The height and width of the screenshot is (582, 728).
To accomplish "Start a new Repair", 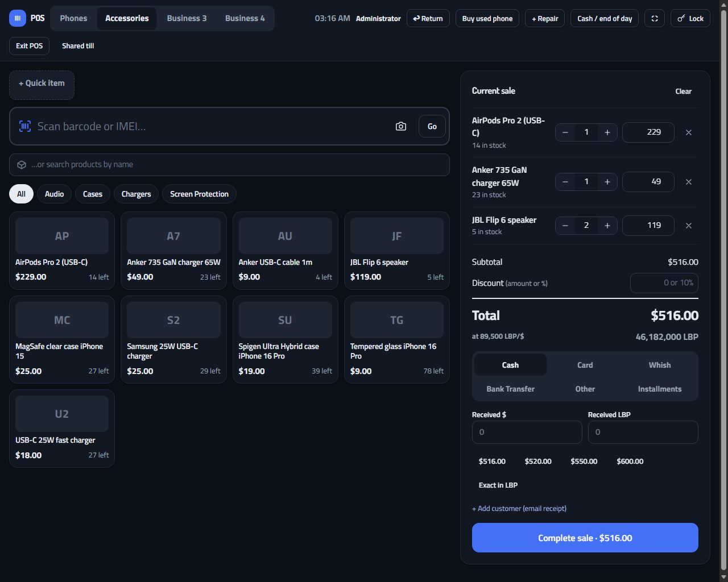I will pyautogui.click(x=545, y=18).
